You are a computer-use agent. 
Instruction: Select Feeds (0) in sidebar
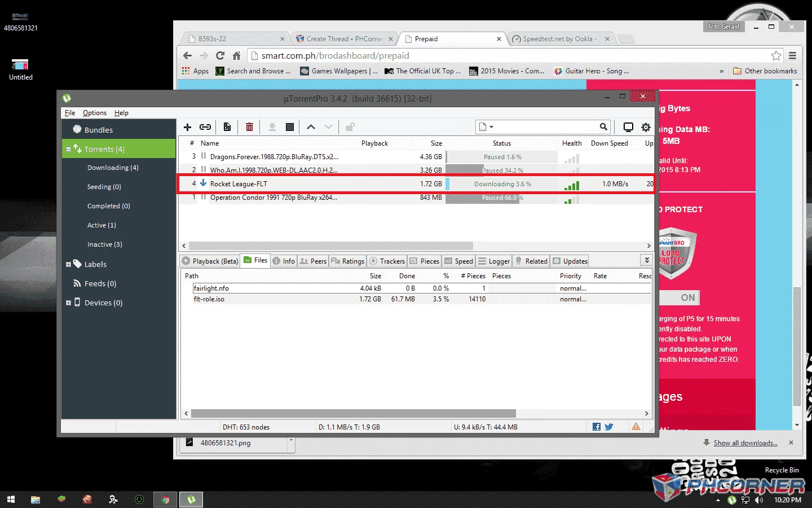pyautogui.click(x=100, y=283)
